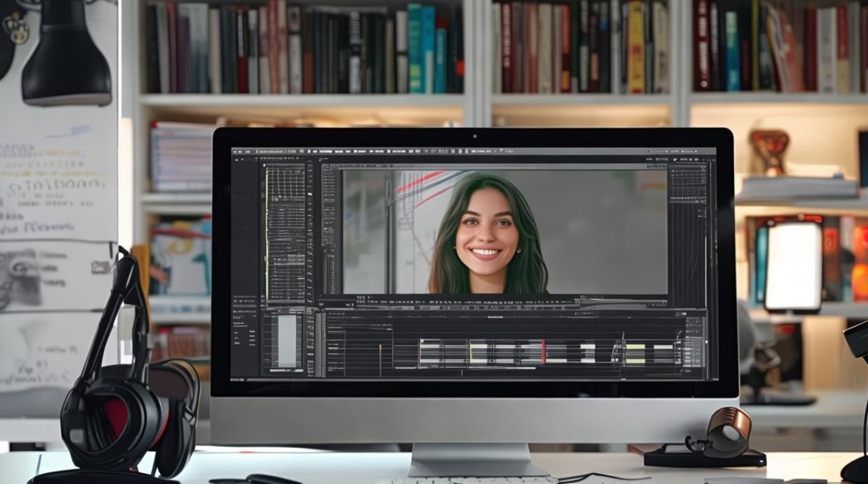Select the yellow-green clip on the timeline

[x=635, y=353]
